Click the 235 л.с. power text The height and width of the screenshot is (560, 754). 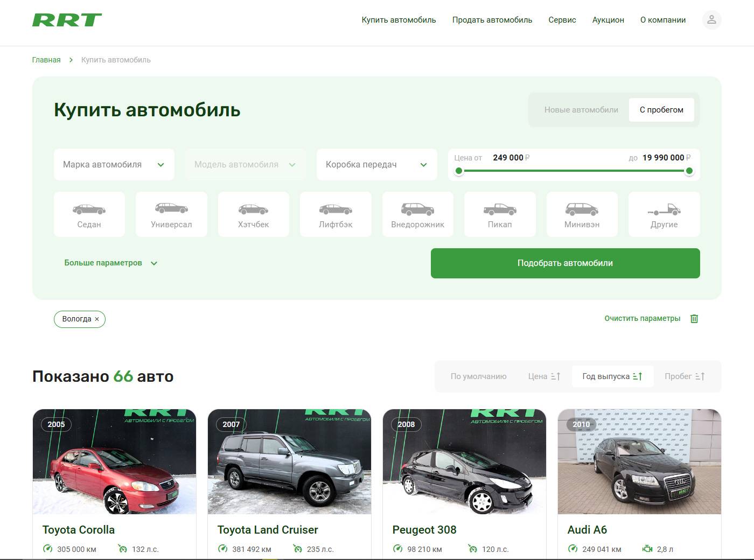(320, 549)
